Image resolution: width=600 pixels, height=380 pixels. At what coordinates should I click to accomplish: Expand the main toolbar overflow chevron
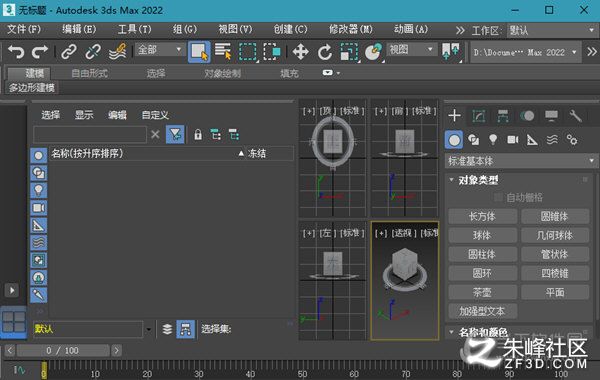[592, 51]
